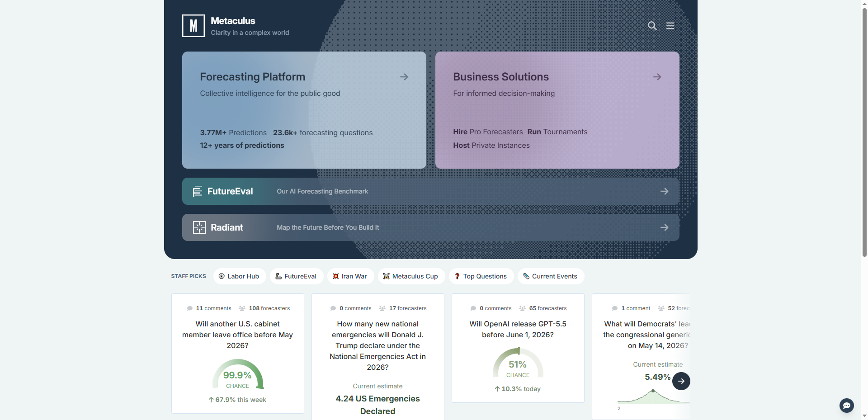Open the OpenAI GPT-5.5 release question

pyautogui.click(x=518, y=329)
